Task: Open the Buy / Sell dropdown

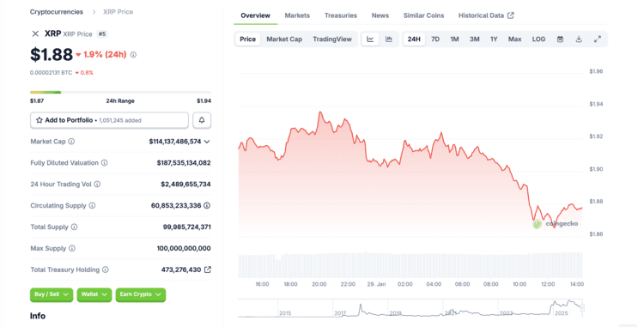Action: click(x=52, y=294)
